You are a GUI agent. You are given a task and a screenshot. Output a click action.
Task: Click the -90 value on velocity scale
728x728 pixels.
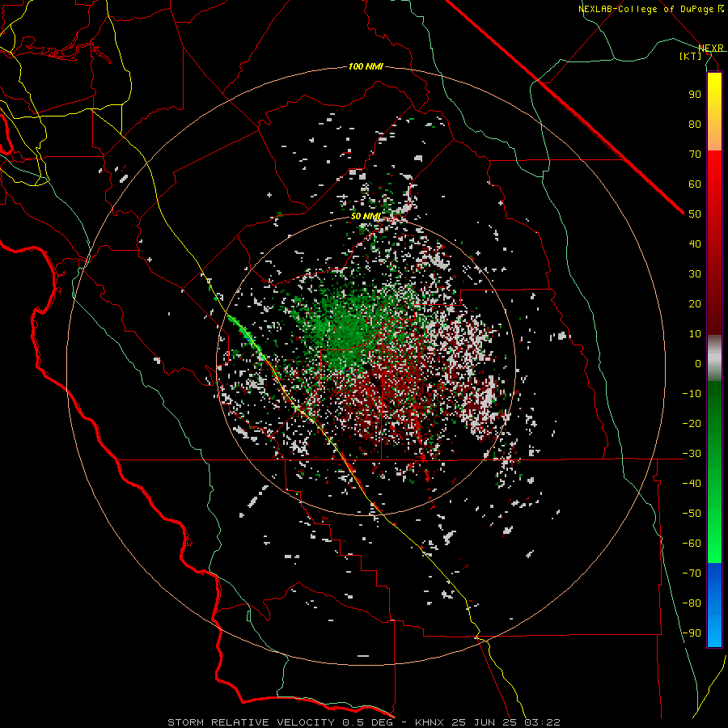(x=692, y=633)
